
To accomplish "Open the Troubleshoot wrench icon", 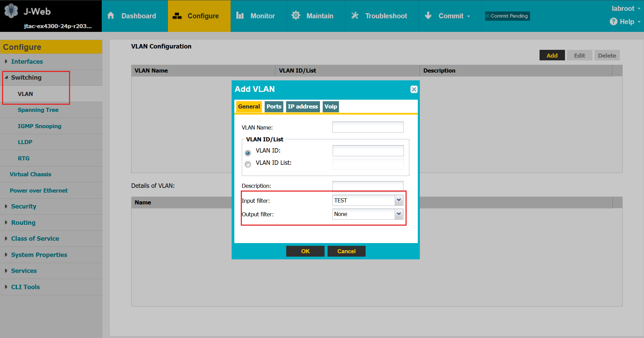I will 354,16.
